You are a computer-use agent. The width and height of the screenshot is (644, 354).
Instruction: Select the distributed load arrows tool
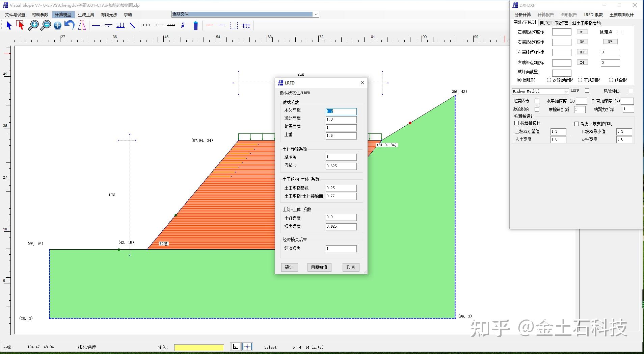click(120, 25)
